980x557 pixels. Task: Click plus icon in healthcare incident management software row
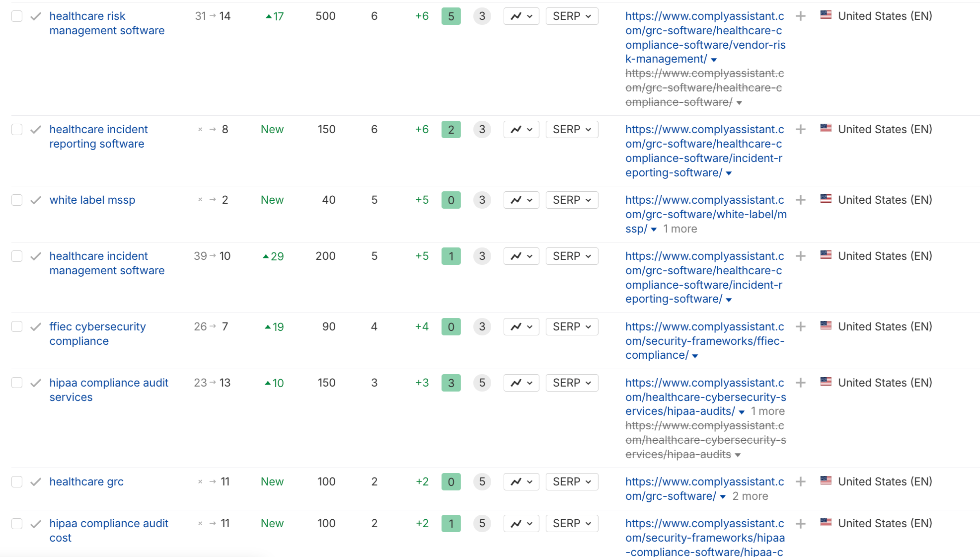[x=801, y=256]
